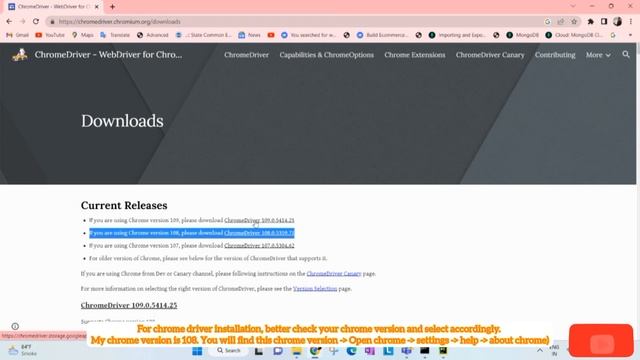Open the Maps bookmark

pyautogui.click(x=83, y=35)
